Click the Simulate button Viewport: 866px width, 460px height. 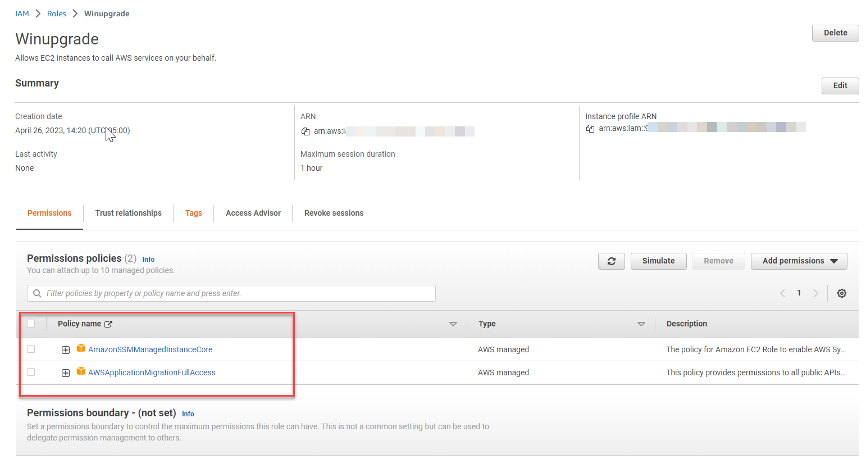(658, 261)
